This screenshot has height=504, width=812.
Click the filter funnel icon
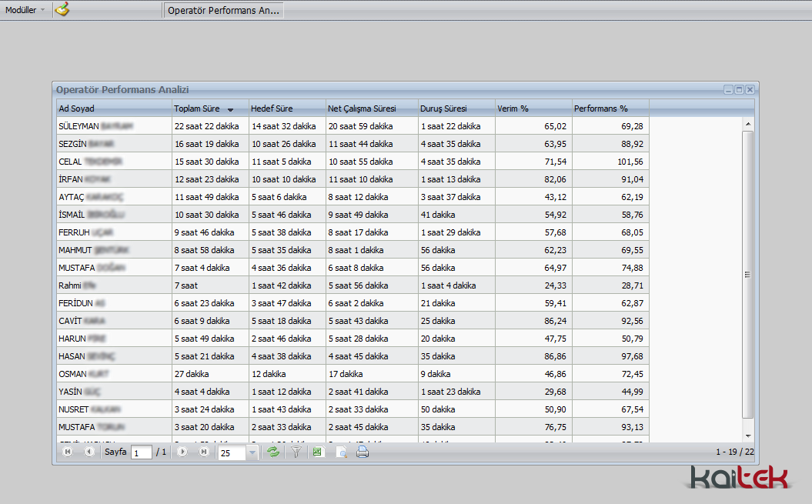coord(296,452)
